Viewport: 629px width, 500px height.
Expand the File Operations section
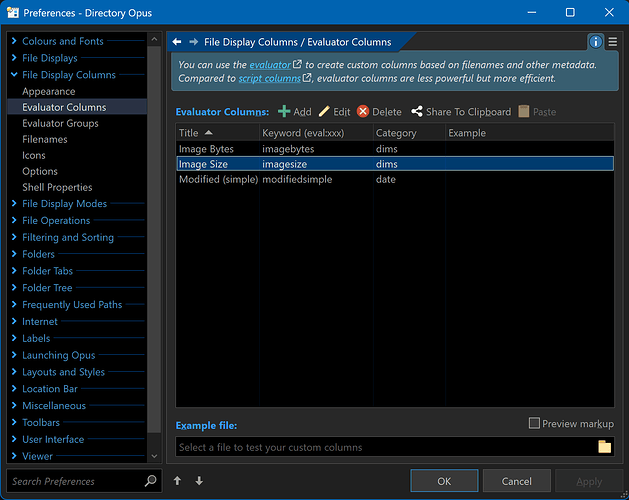14,220
